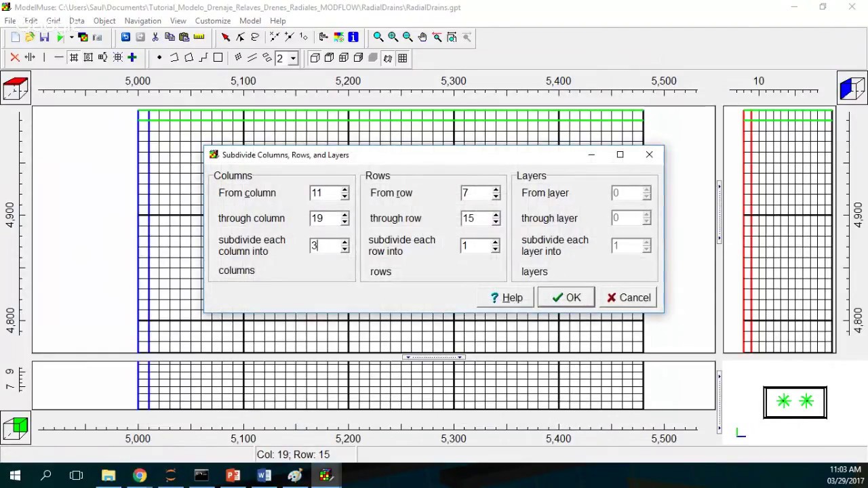Select the create point object tool
Screen dimensions: 868x488
pyautogui.click(x=159, y=58)
